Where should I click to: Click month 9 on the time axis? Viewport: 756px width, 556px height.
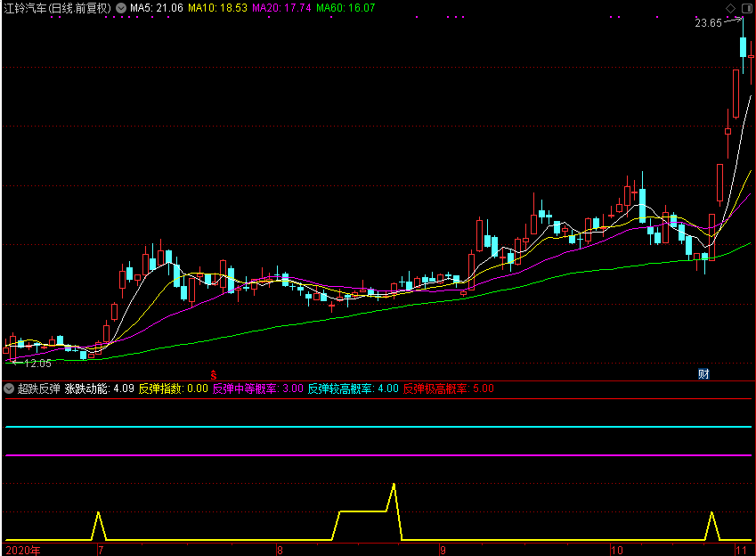443,551
